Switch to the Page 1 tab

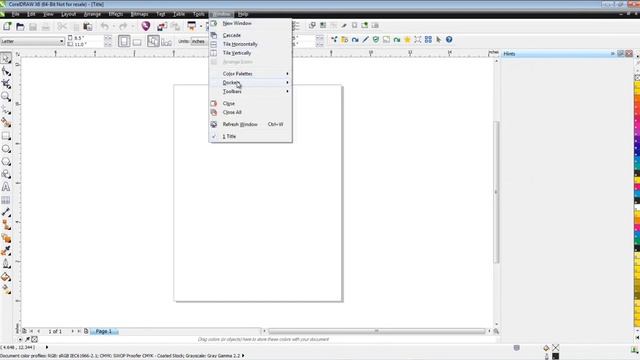pyautogui.click(x=104, y=331)
